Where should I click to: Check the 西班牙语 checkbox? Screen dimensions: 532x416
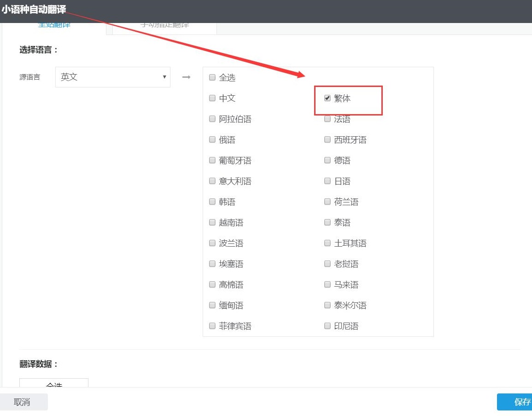(327, 139)
